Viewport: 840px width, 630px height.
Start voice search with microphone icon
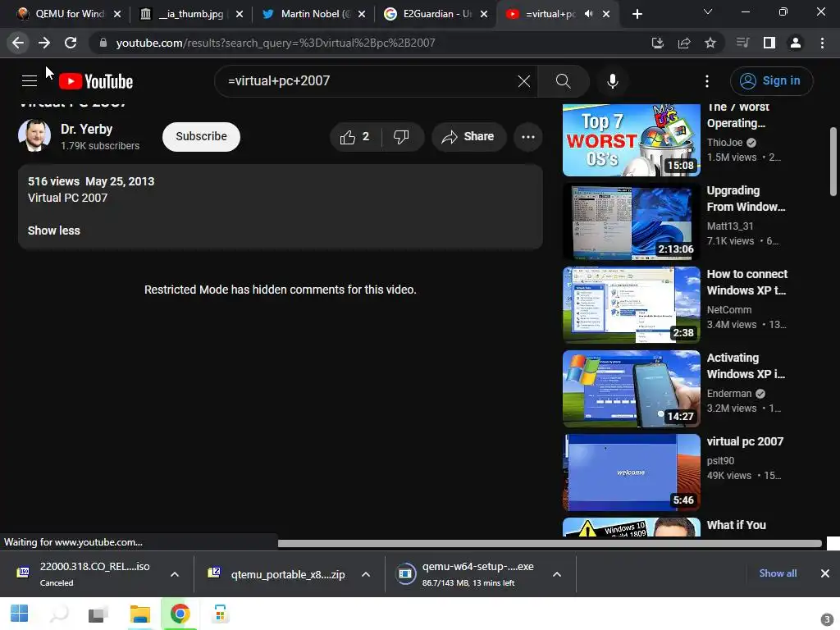click(613, 81)
